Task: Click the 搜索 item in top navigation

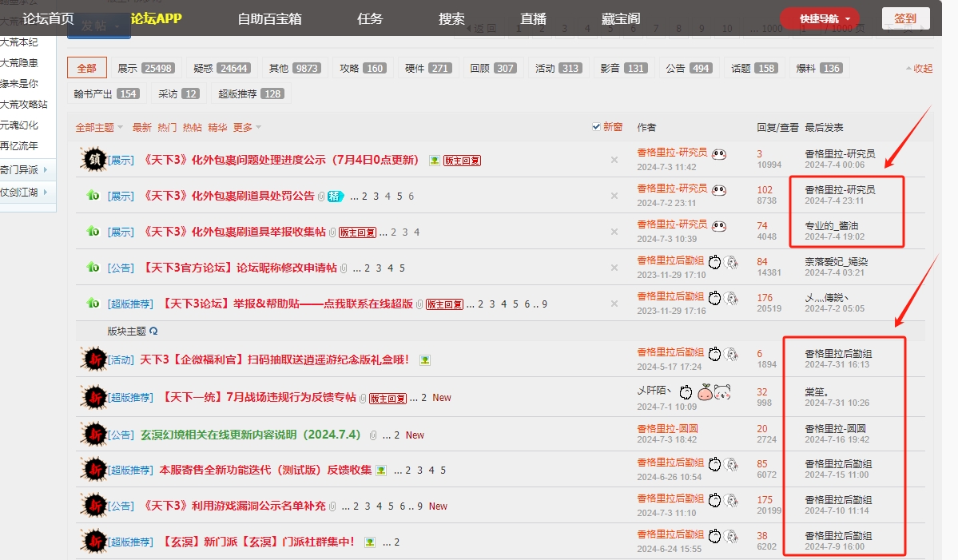Action: (451, 19)
